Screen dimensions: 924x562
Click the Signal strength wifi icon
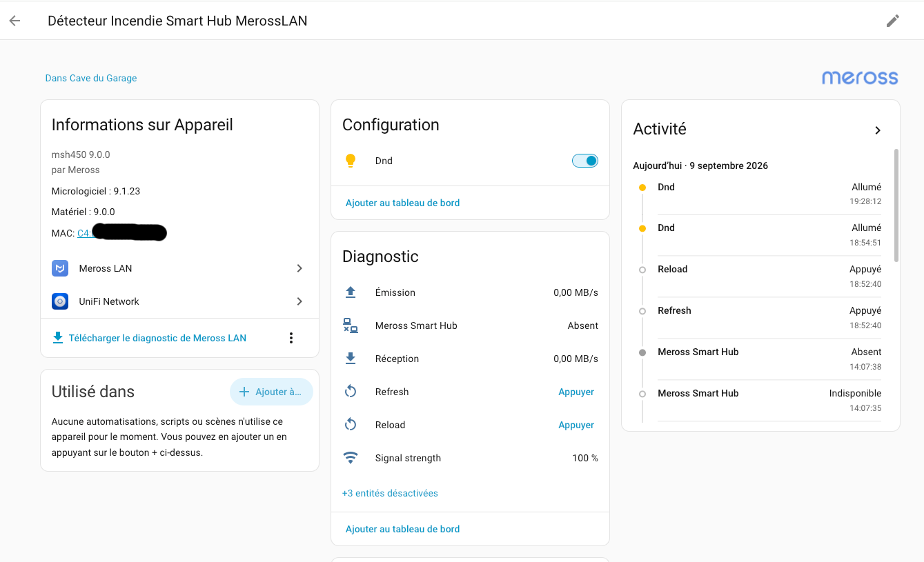click(351, 458)
